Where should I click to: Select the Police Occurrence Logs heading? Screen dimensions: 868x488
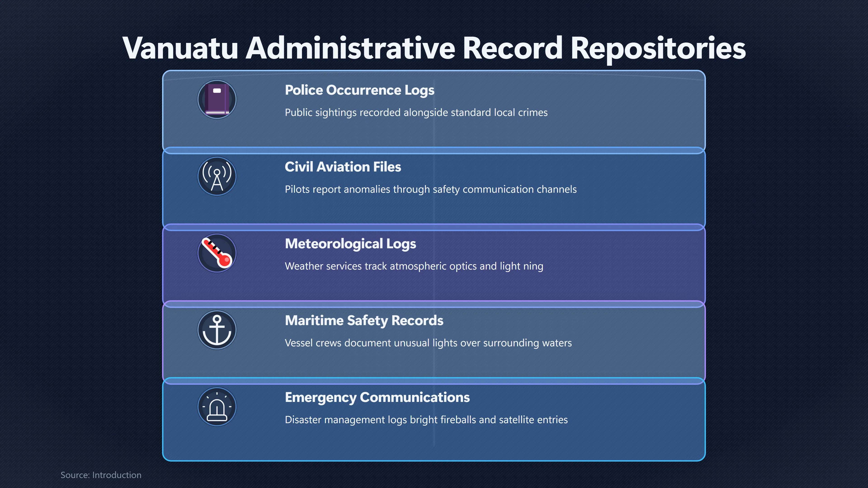pos(360,90)
